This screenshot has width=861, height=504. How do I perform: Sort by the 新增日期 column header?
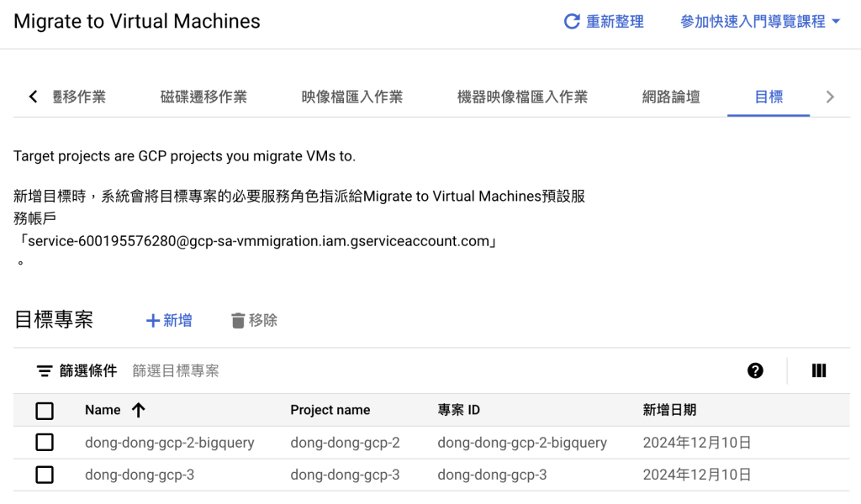[669, 410]
